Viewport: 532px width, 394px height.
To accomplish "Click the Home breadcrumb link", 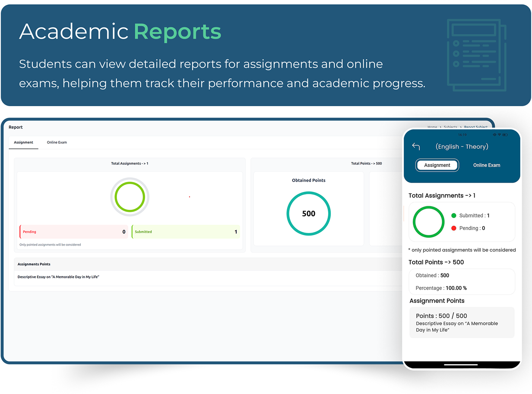I will pos(432,127).
